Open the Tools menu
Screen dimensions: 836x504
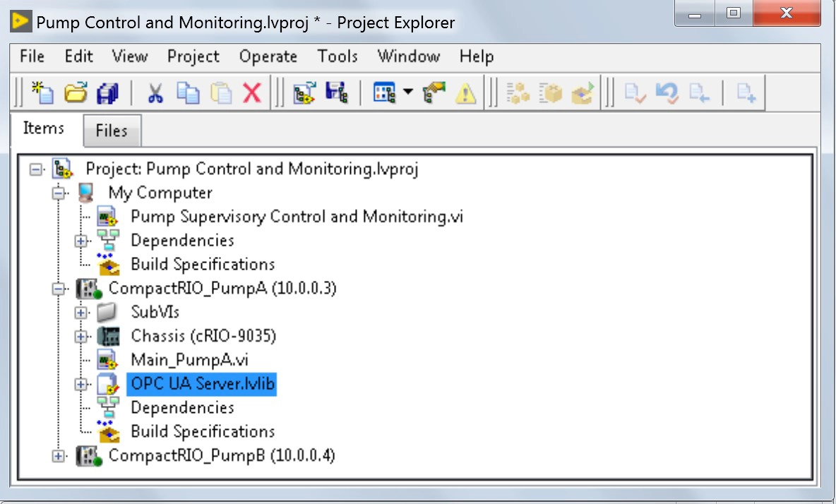338,56
